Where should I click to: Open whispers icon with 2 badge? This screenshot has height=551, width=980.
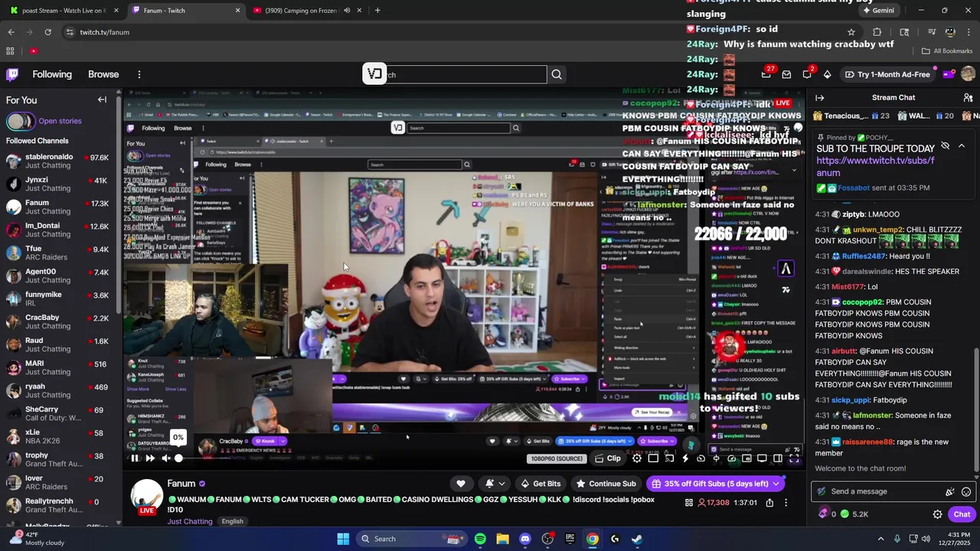pos(807,74)
